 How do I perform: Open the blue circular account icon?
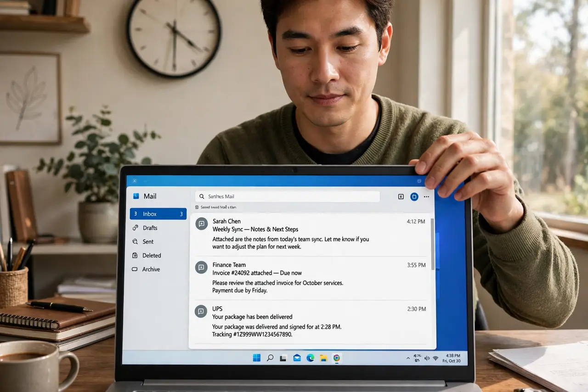tap(414, 196)
